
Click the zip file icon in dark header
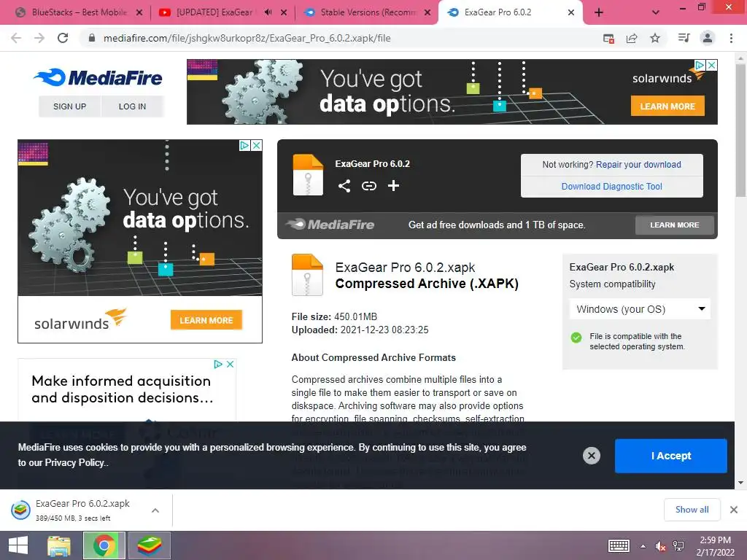coord(308,175)
